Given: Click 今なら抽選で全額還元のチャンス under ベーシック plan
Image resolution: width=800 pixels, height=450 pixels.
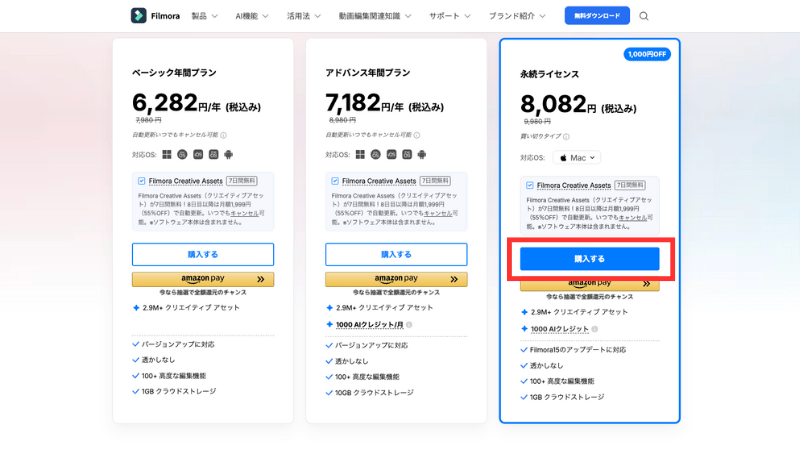Looking at the screenshot, I should (203, 292).
